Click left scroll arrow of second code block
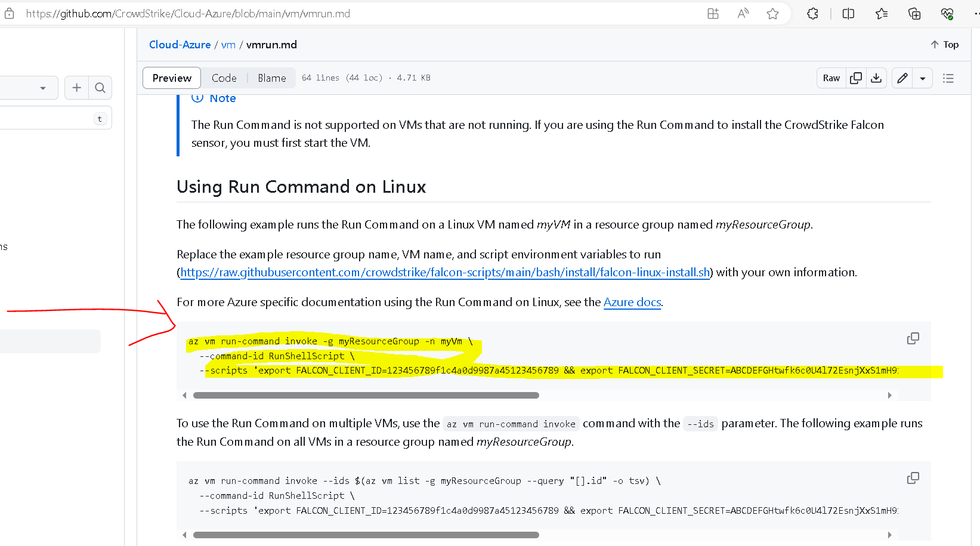 pos(184,535)
